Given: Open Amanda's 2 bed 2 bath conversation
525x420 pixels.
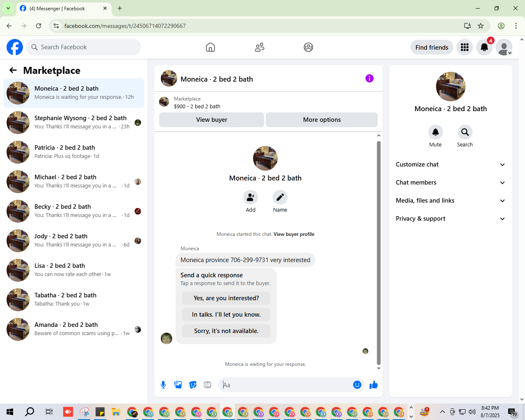Looking at the screenshot, I should 74,329.
